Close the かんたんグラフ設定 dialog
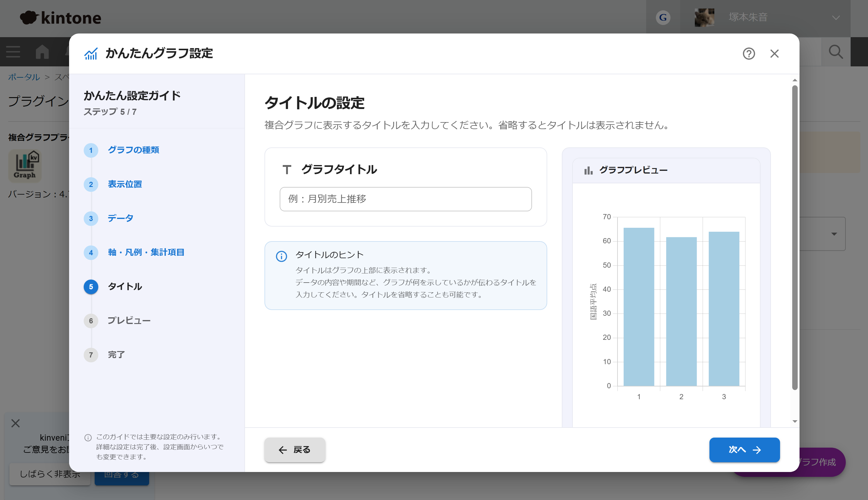Viewport: 868px width, 500px height. [x=774, y=54]
